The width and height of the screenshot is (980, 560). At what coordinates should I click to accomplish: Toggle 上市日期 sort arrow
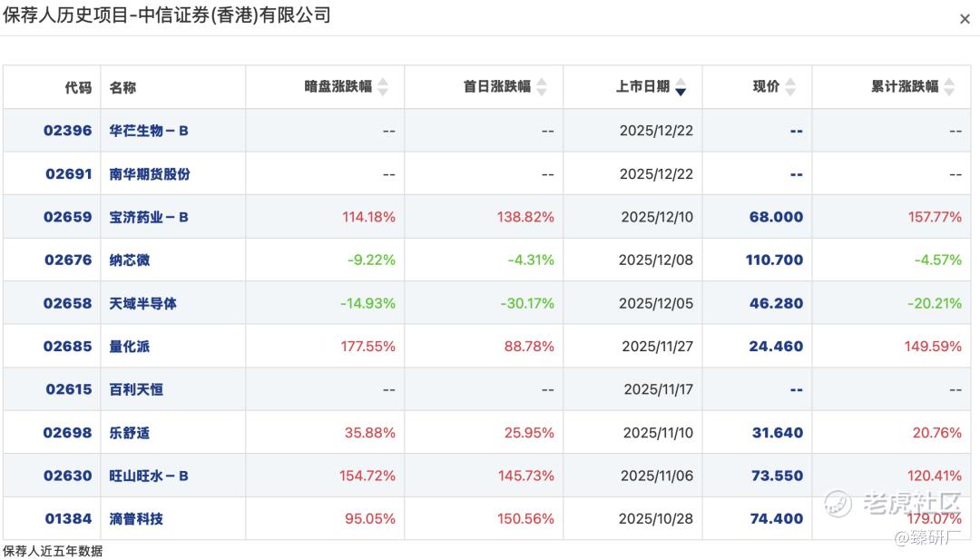681,87
